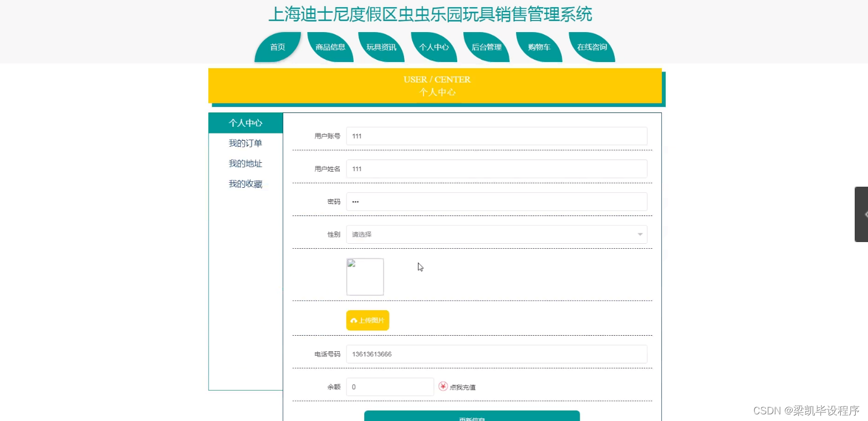Click the 更新信息 button
This screenshot has width=868, height=421.
pyautogui.click(x=472, y=416)
